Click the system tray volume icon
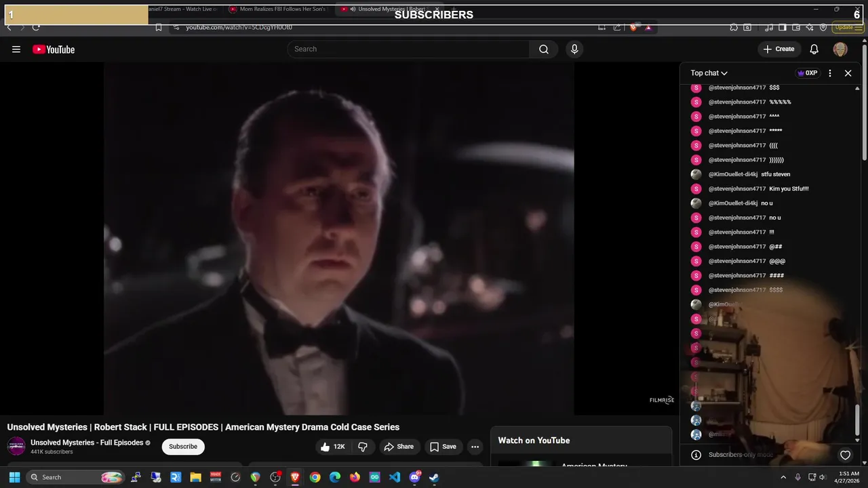868x488 pixels. (x=823, y=477)
